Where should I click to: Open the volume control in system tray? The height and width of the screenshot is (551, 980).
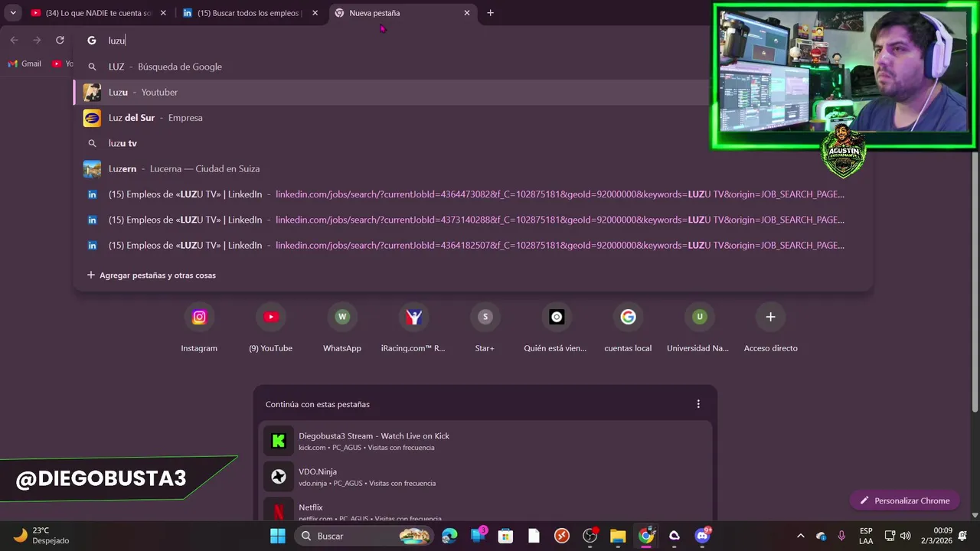click(906, 536)
